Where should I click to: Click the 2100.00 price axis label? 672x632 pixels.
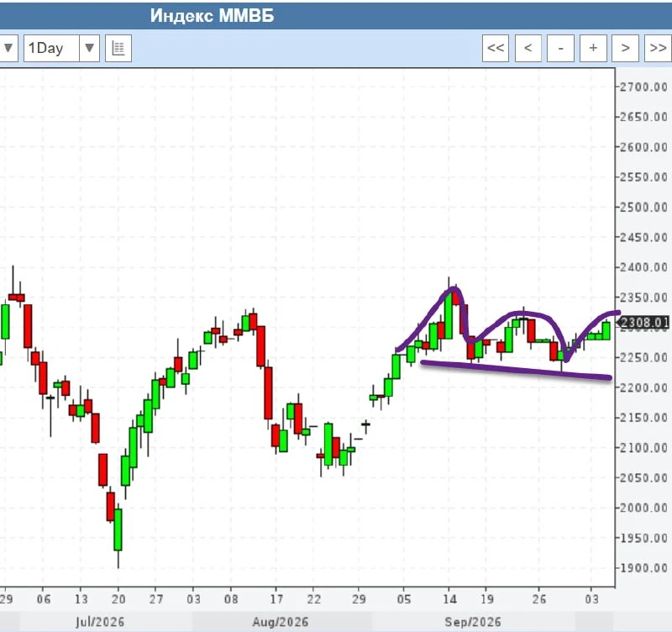pyautogui.click(x=643, y=448)
